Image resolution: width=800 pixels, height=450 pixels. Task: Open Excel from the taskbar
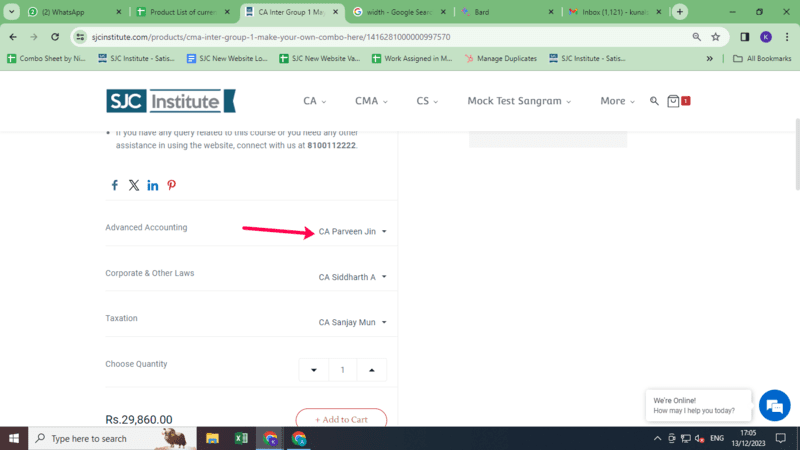coord(241,438)
